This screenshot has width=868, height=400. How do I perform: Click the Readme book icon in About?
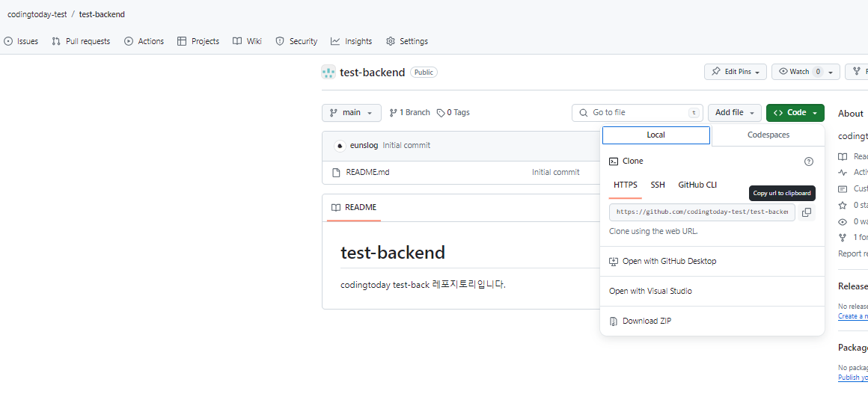click(x=843, y=156)
